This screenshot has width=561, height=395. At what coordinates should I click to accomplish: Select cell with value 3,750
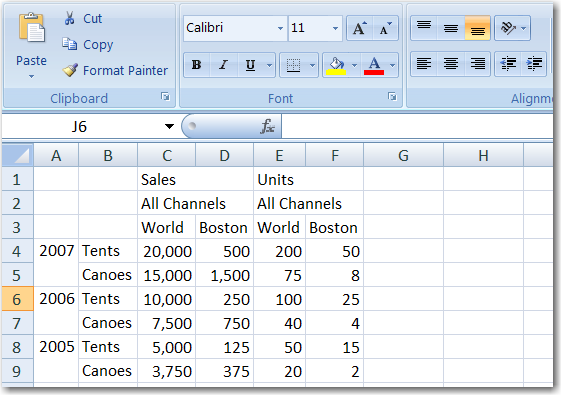[166, 371]
